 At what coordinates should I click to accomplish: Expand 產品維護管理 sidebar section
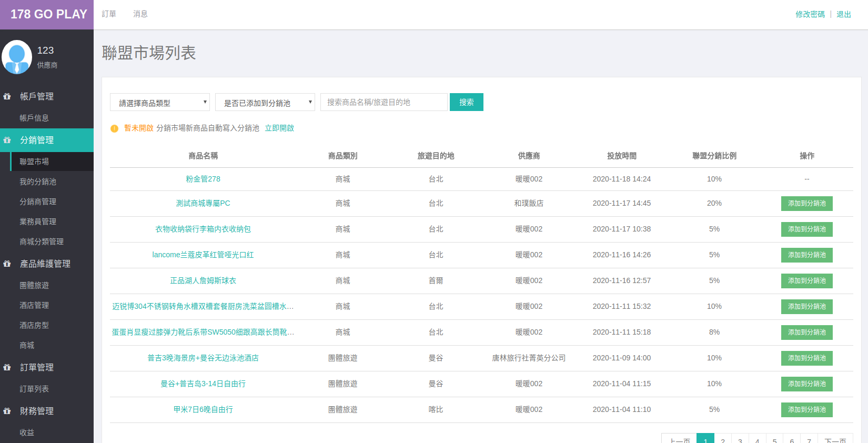click(47, 264)
